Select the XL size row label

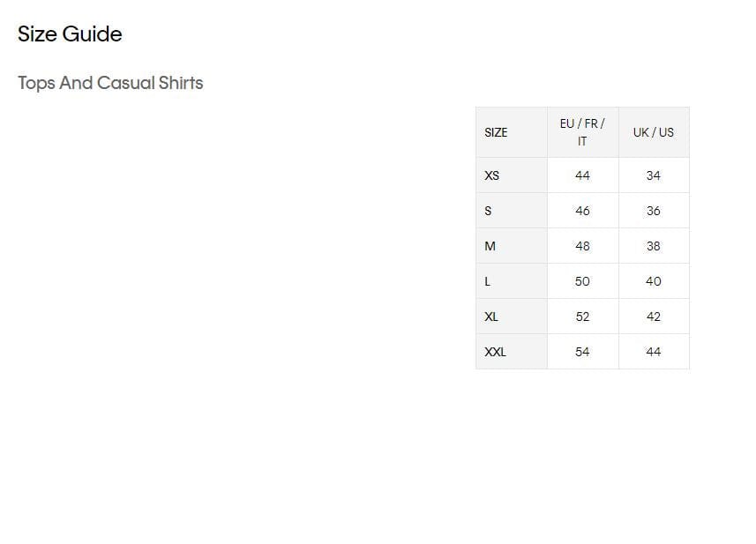tap(491, 317)
